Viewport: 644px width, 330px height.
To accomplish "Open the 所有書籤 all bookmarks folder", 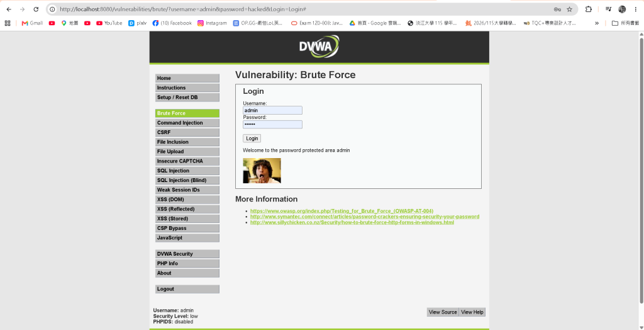I will coord(626,23).
